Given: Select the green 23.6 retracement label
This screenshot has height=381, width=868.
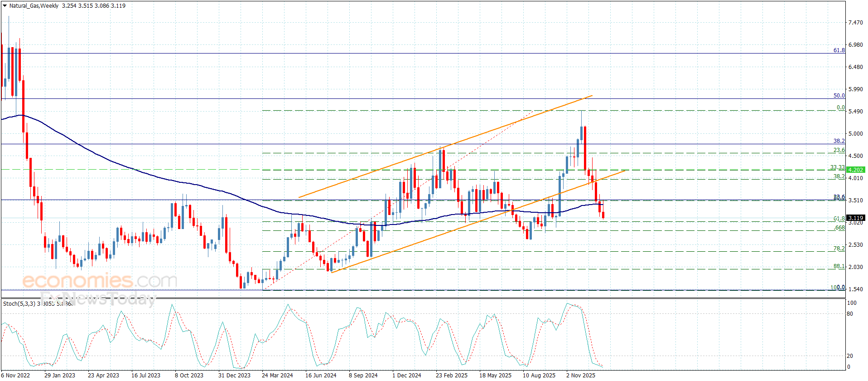Looking at the screenshot, I should point(839,150).
